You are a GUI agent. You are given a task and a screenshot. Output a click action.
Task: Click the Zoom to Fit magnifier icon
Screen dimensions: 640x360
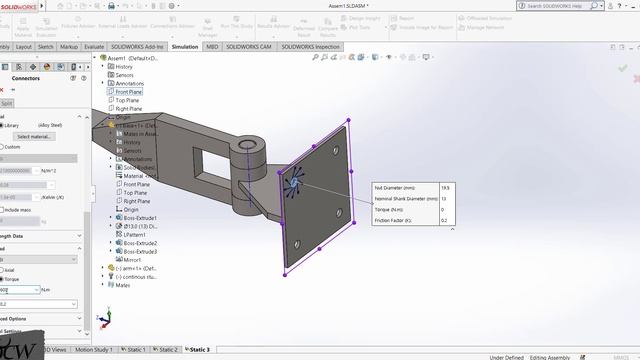[x=315, y=57]
